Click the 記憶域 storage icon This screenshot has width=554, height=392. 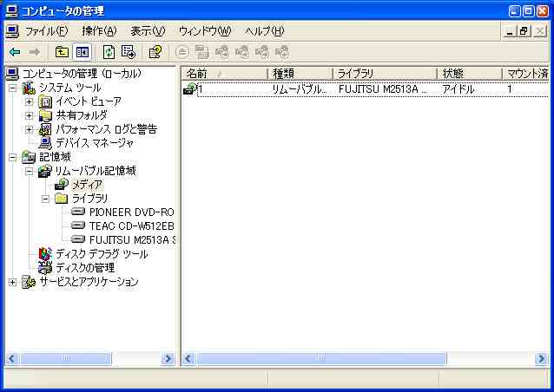coord(29,157)
